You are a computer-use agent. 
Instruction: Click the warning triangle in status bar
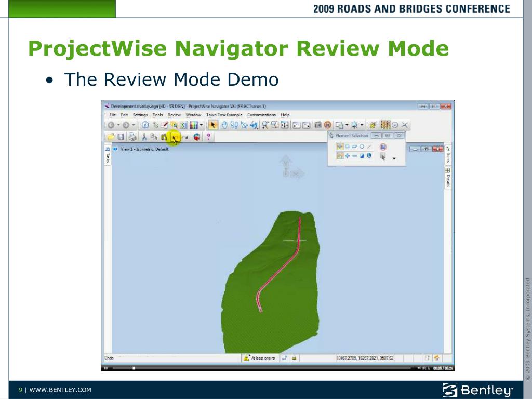point(246,358)
